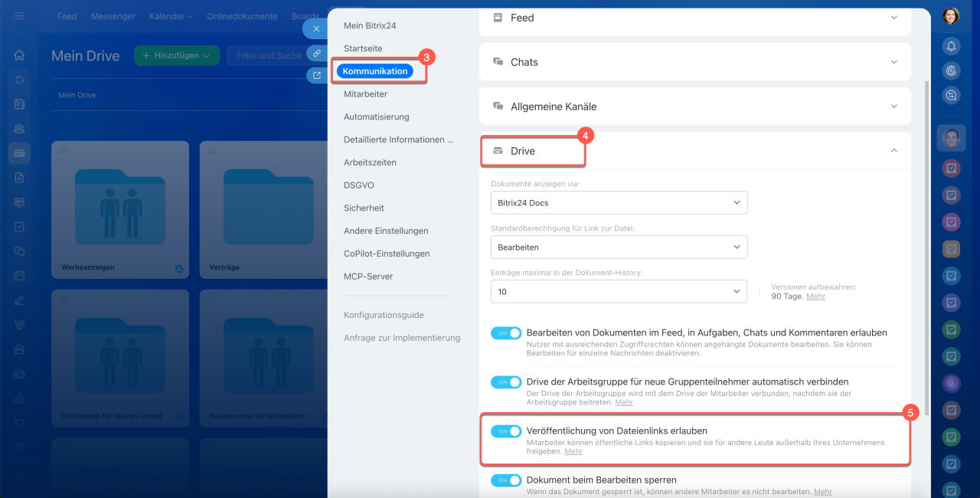Open the Verträge folder menu icon
This screenshot has width=980, height=498.
click(212, 150)
